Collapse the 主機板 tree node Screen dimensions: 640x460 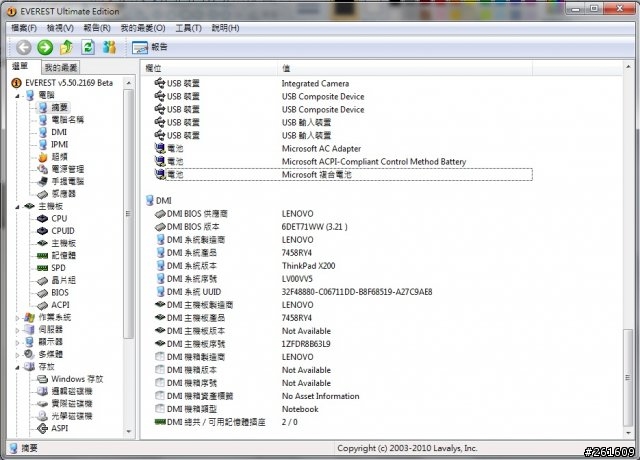[x=18, y=207]
